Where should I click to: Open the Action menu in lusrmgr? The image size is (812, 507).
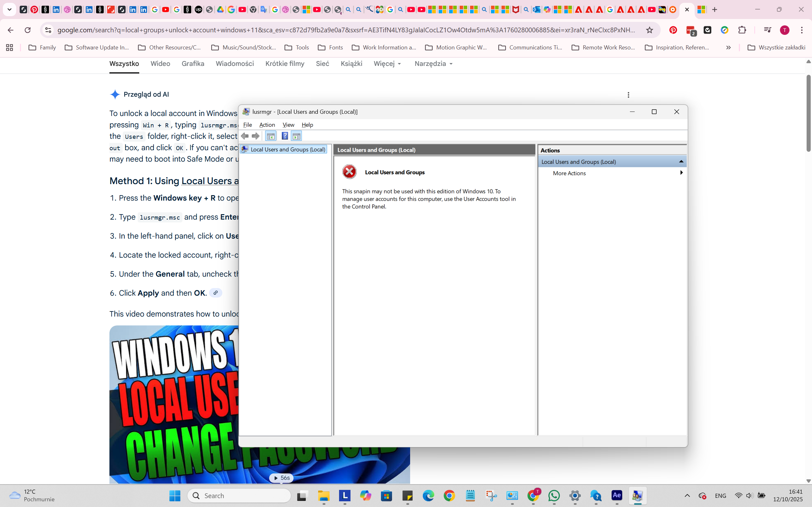click(x=267, y=125)
